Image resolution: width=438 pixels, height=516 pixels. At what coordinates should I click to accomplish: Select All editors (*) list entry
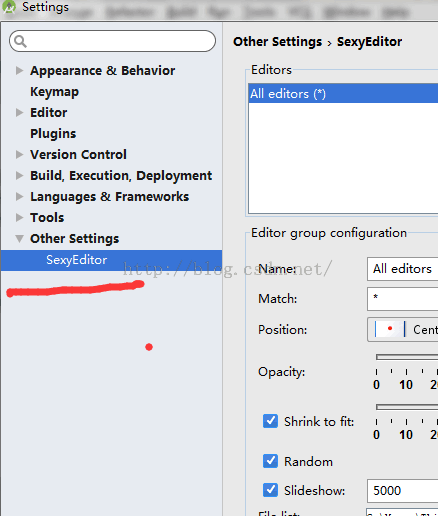click(x=343, y=94)
